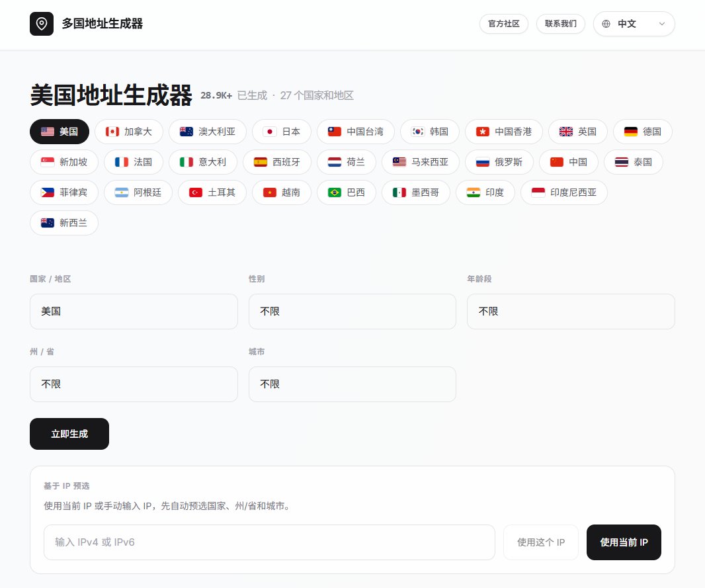Click the 中国 flag icon

click(x=557, y=162)
